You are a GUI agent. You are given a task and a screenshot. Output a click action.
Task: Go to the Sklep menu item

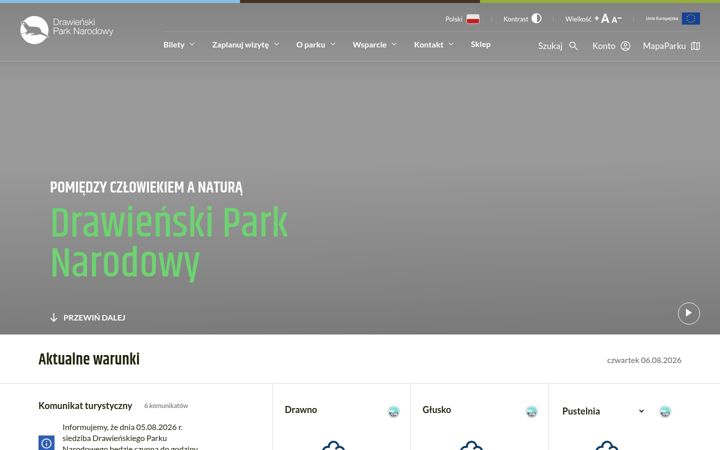click(x=480, y=45)
